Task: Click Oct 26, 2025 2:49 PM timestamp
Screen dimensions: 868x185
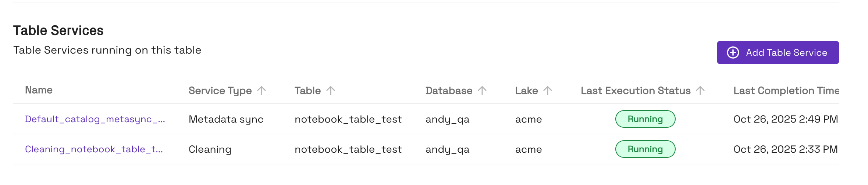Action: 786,119
